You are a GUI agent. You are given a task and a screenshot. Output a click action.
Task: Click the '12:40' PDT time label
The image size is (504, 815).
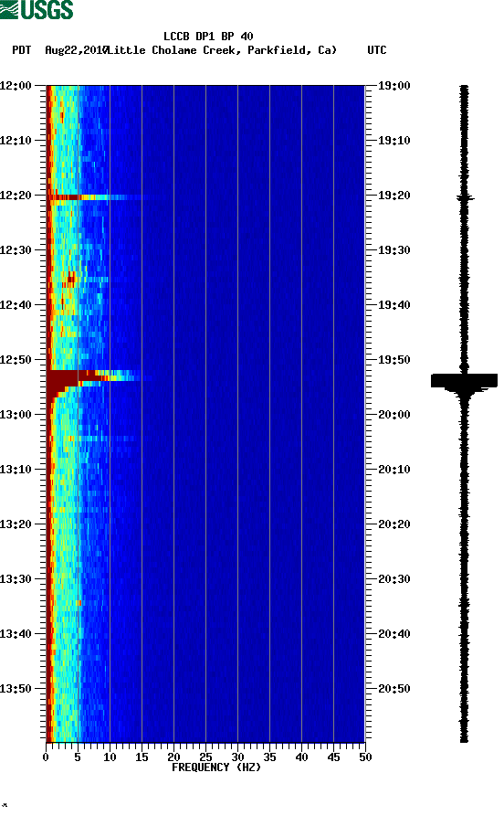click(16, 305)
